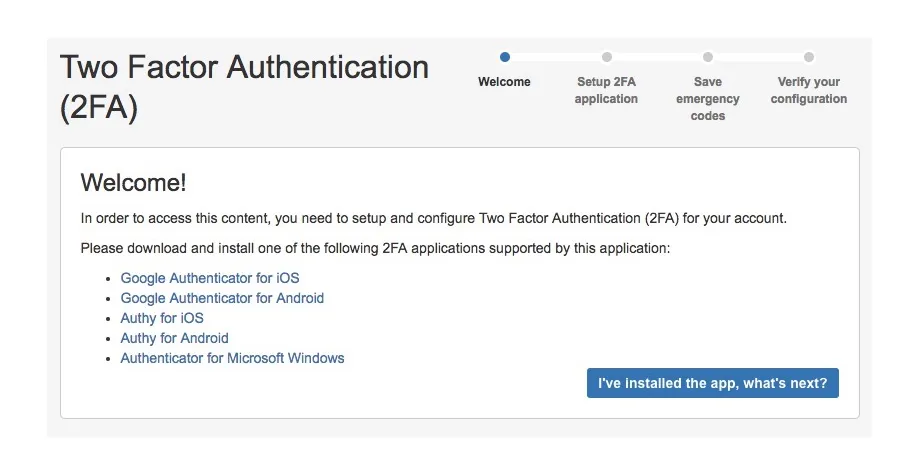Select the Setup 2FA application step dot
The width and height of the screenshot is (920, 450).
point(607,57)
